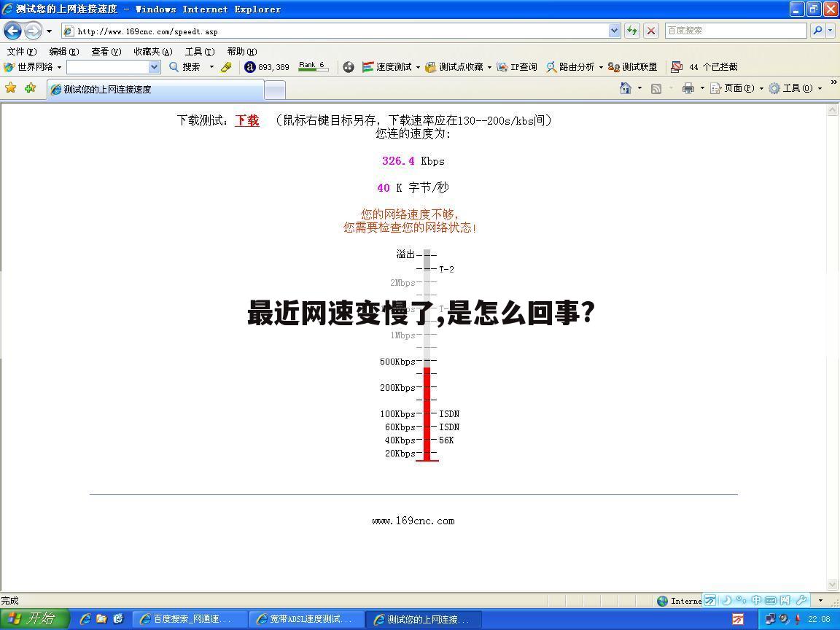Go forward with the Forward arrow button

[x=33, y=31]
